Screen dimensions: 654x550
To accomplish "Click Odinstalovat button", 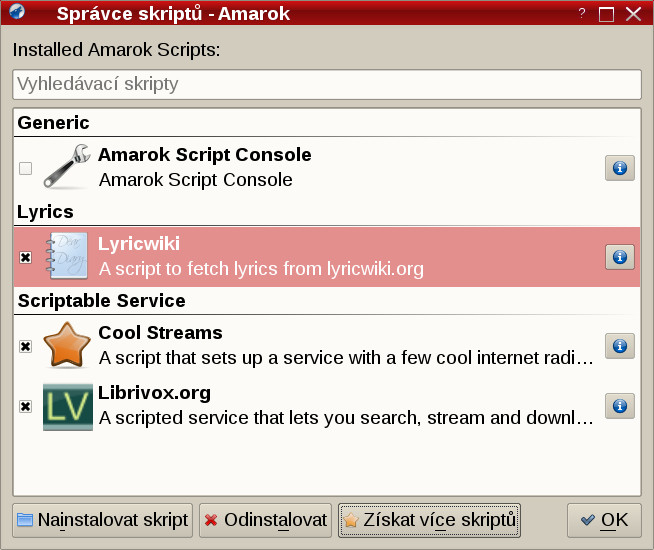I will [x=265, y=520].
